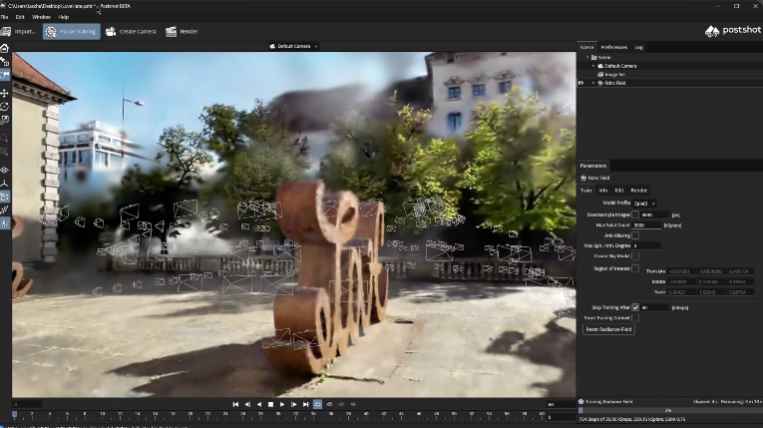This screenshot has width=763, height=428.
Task: Select the rotate tool in left sidebar
Action: point(4,106)
